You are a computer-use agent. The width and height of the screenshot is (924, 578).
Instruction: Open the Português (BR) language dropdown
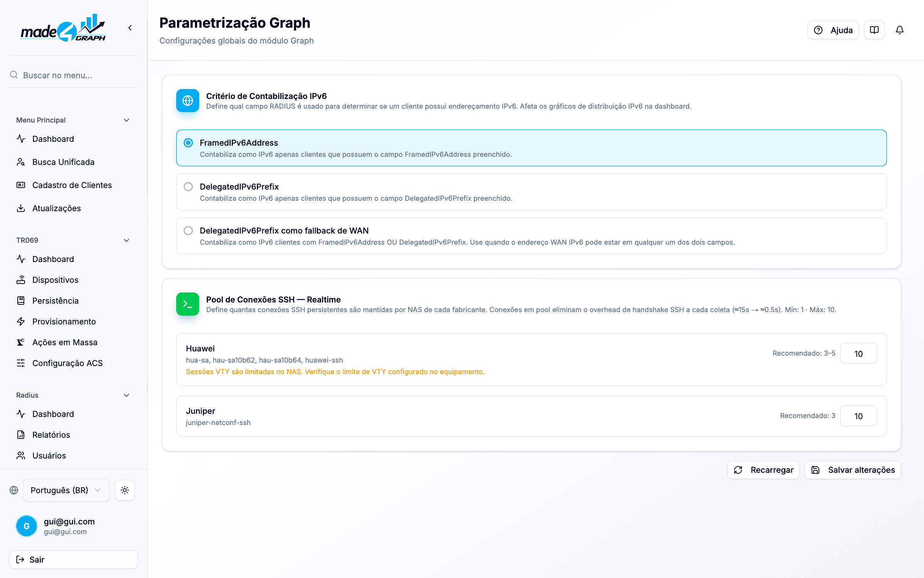66,490
